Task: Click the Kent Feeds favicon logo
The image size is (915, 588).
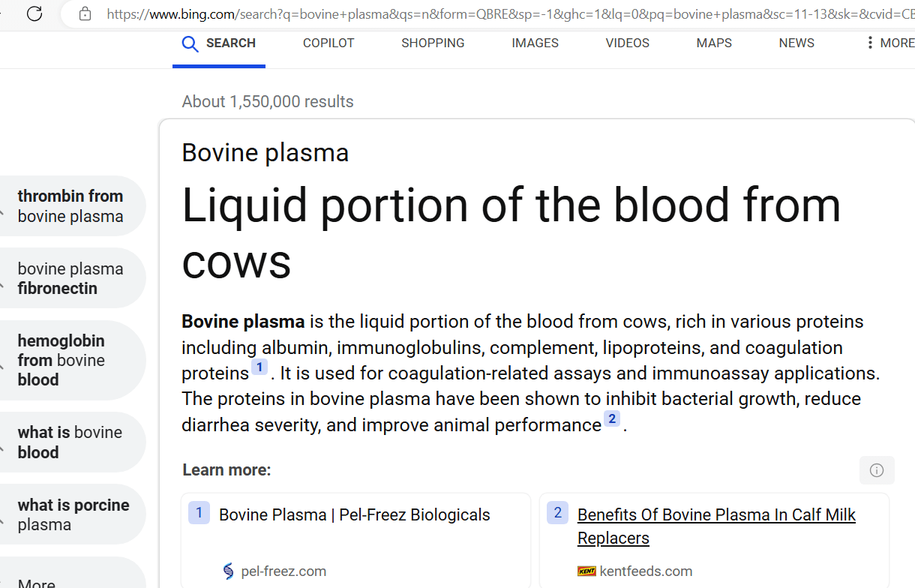Action: (586, 571)
